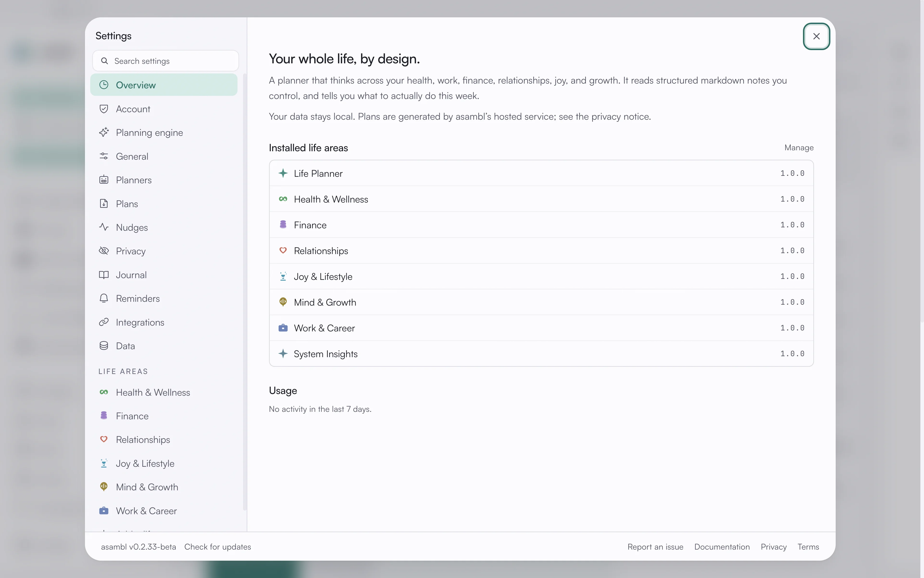Screen dimensions: 924x578
Task: Open Relationships under Life Areas
Action: (x=164, y=440)
